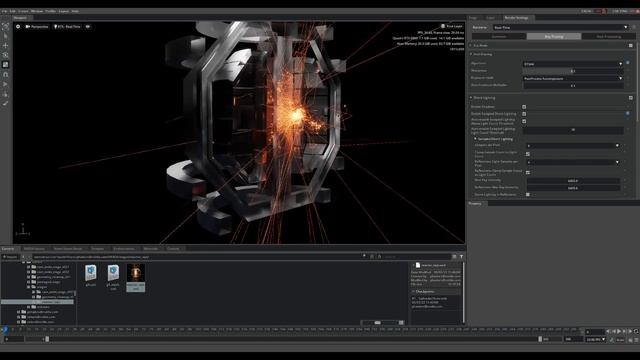
Task: Toggle the Enable Shadows checkbox
Action: [524, 107]
